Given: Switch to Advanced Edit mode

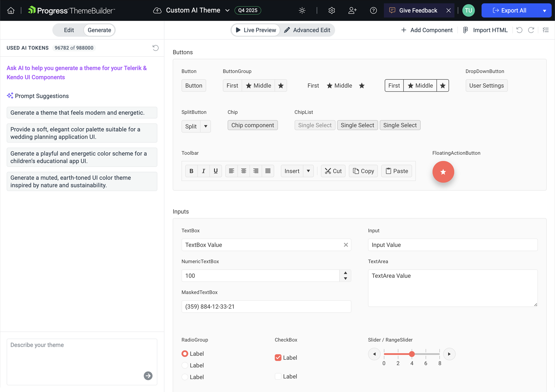Looking at the screenshot, I should tap(308, 30).
